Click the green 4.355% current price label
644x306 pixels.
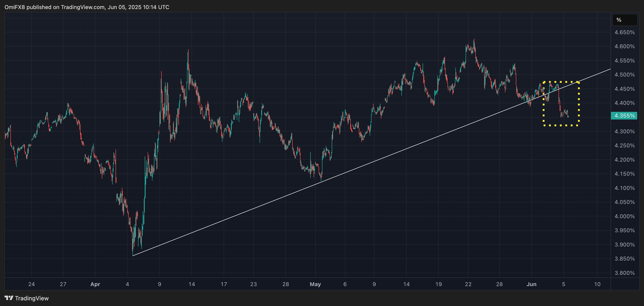pyautogui.click(x=624, y=116)
